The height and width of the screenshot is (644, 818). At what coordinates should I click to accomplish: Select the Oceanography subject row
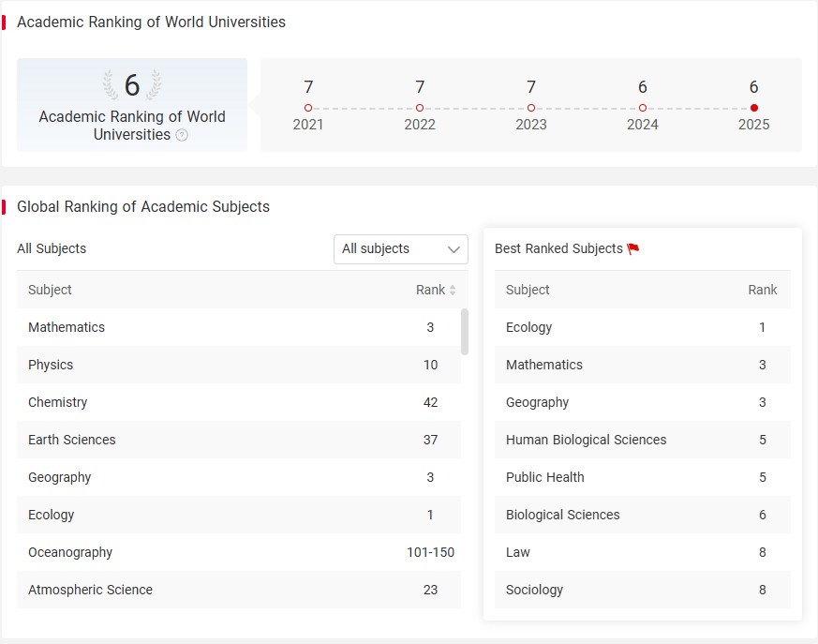click(239, 552)
